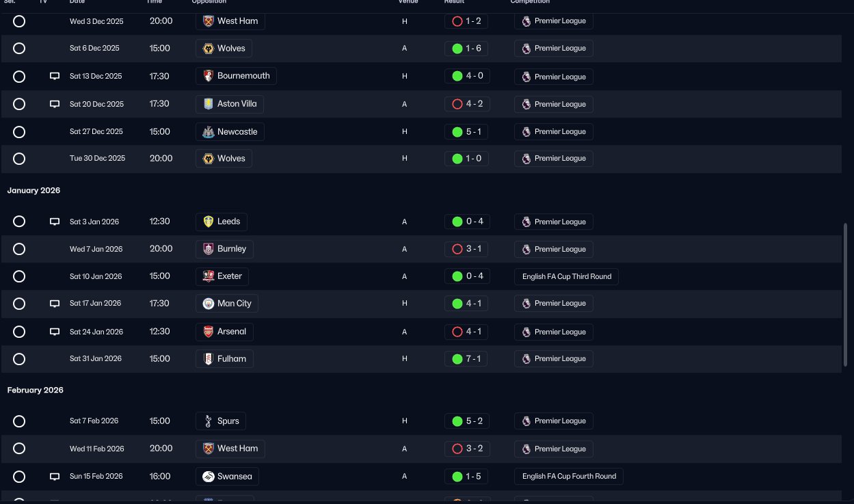The width and height of the screenshot is (854, 504).
Task: Click Premier League tag for Man City match
Action: [x=554, y=304]
